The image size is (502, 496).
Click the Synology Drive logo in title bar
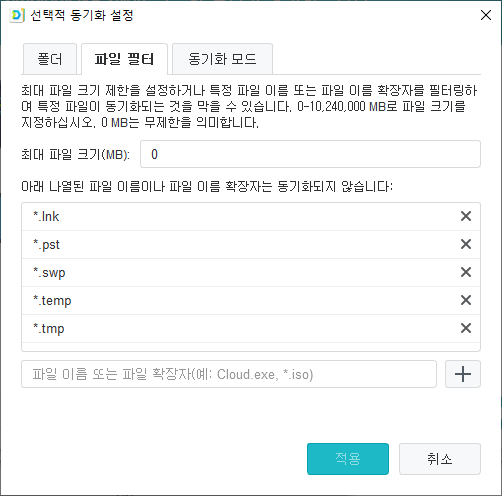point(17,15)
